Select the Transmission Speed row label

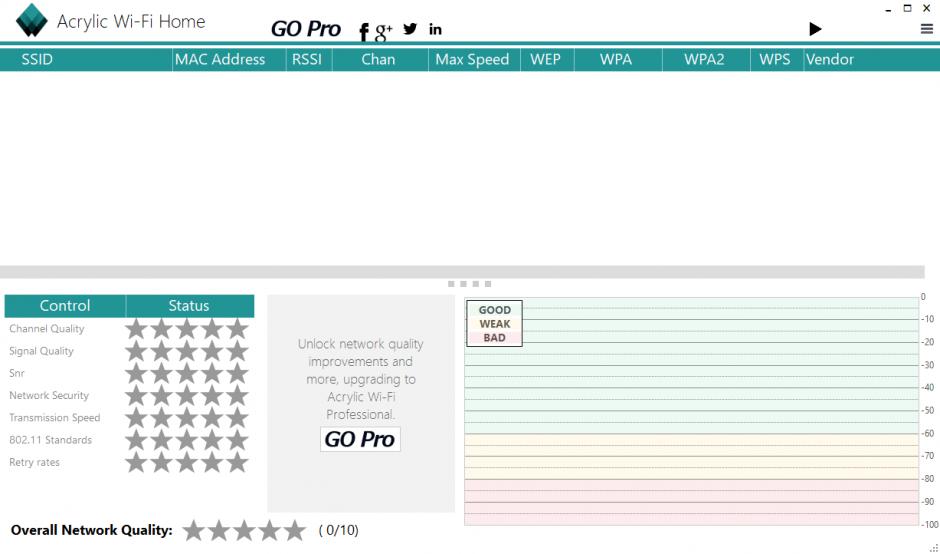click(x=55, y=417)
